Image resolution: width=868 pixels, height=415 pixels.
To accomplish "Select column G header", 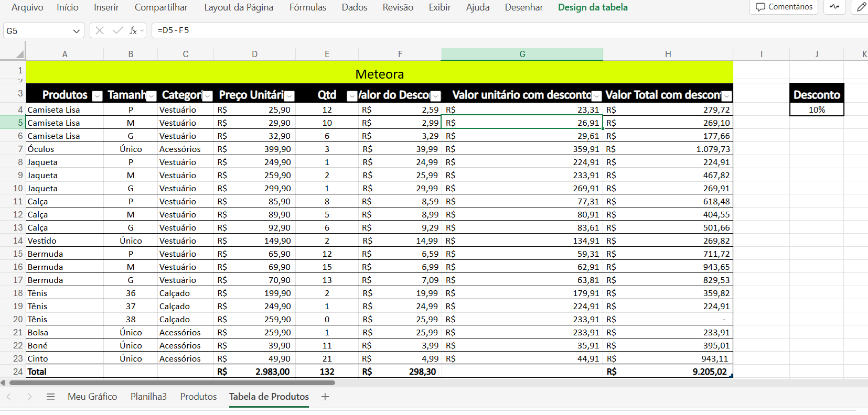I will click(522, 54).
